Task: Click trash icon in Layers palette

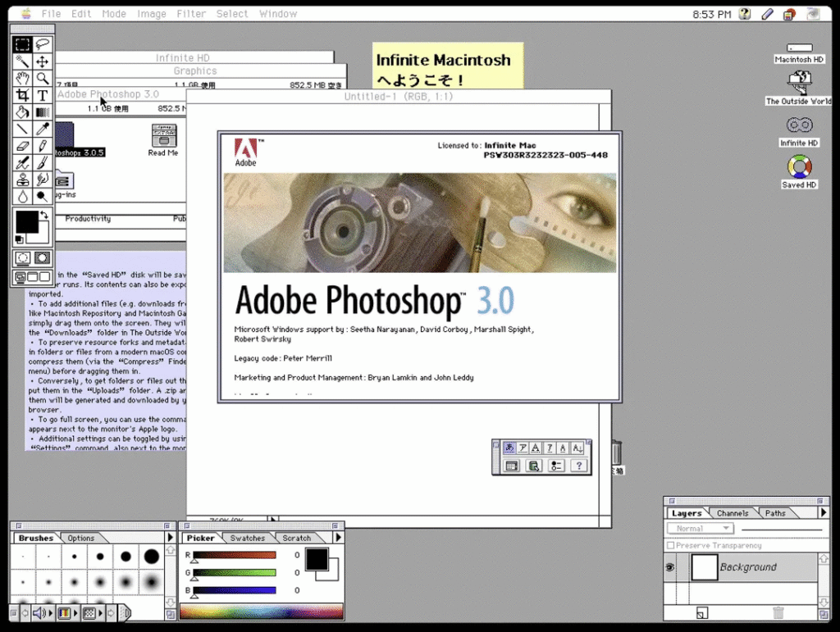Action: 778,613
